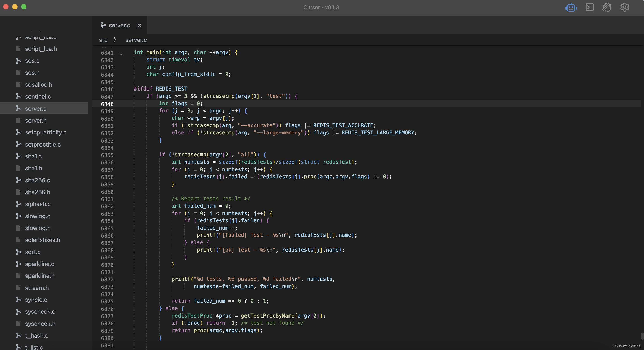Click the C file icon beside sha256.c
The height and width of the screenshot is (350, 644).
coord(18,180)
